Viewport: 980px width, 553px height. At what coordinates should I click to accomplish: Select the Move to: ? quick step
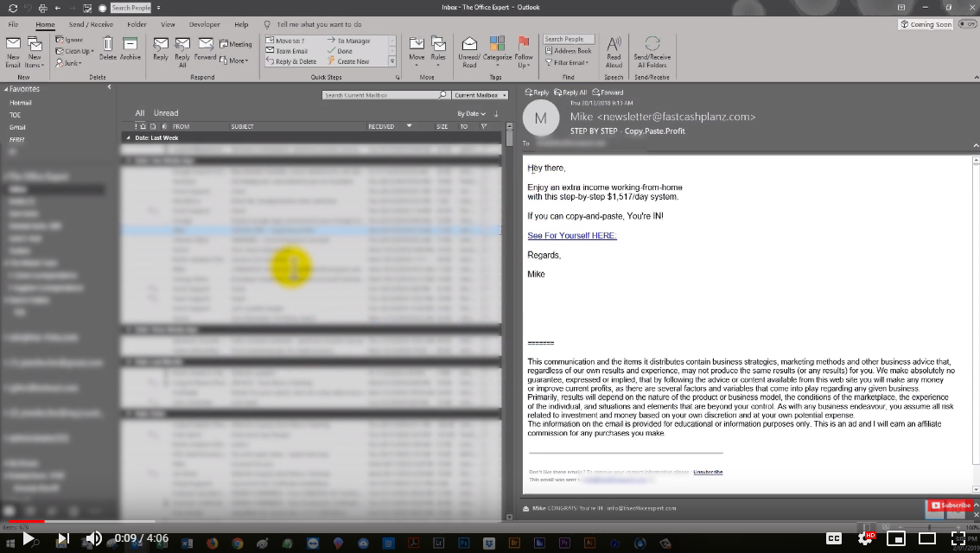(286, 41)
